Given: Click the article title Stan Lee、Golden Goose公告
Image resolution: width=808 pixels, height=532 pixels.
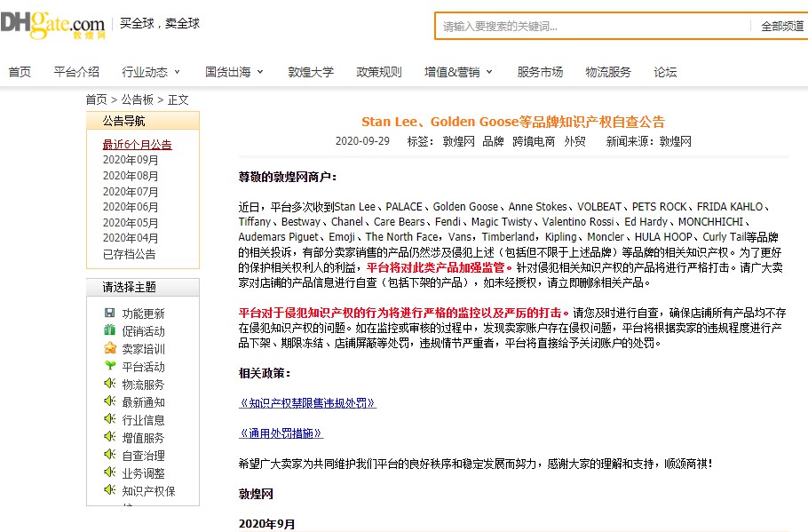Looking at the screenshot, I should point(512,122).
